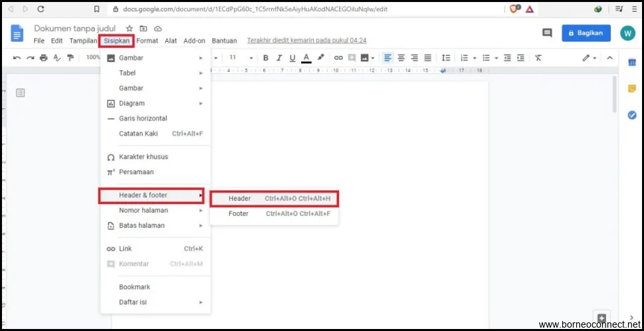Click clear formatting icon
The height and width of the screenshot is (331, 644).
(538, 58)
